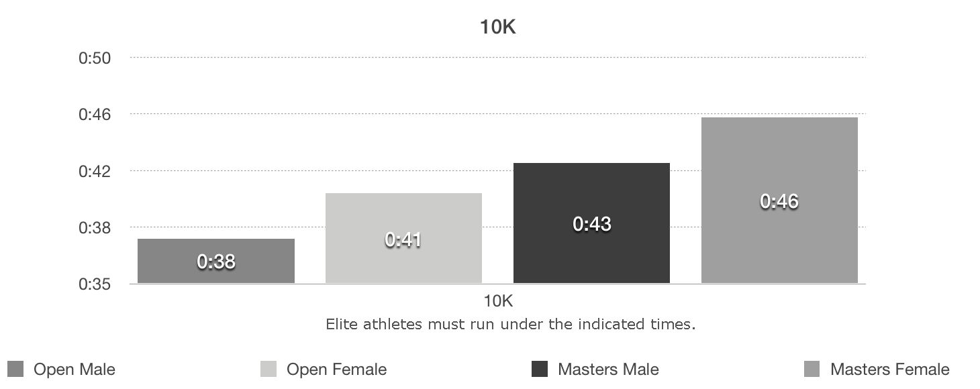Select the Open Male legend label

[75, 370]
